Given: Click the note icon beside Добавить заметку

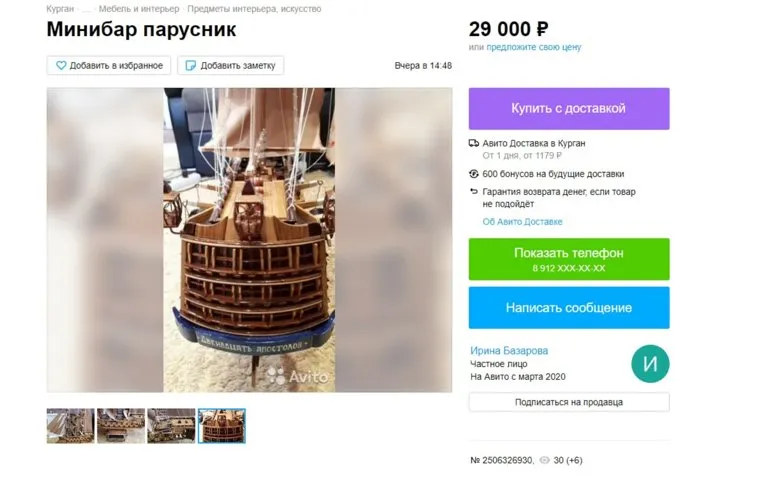Looking at the screenshot, I should pyautogui.click(x=191, y=65).
